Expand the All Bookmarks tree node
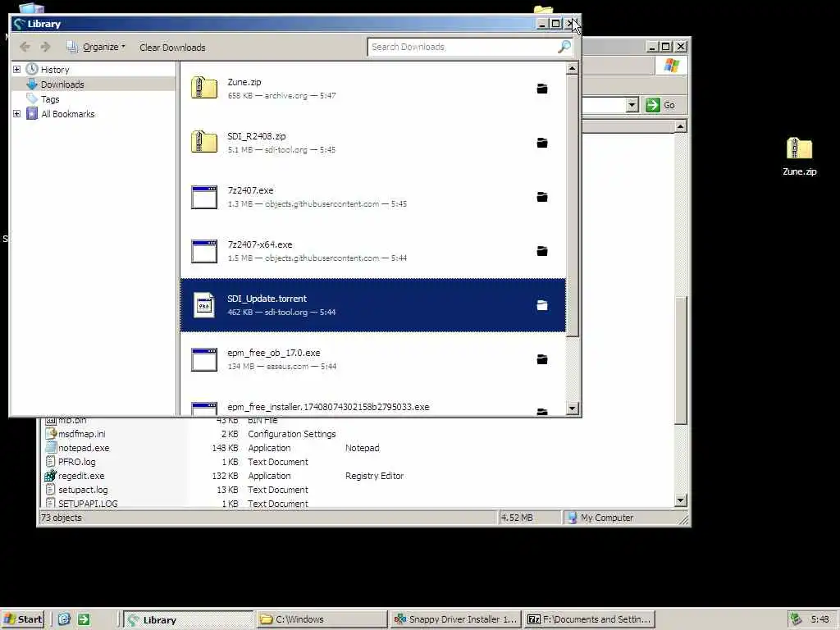 16,113
